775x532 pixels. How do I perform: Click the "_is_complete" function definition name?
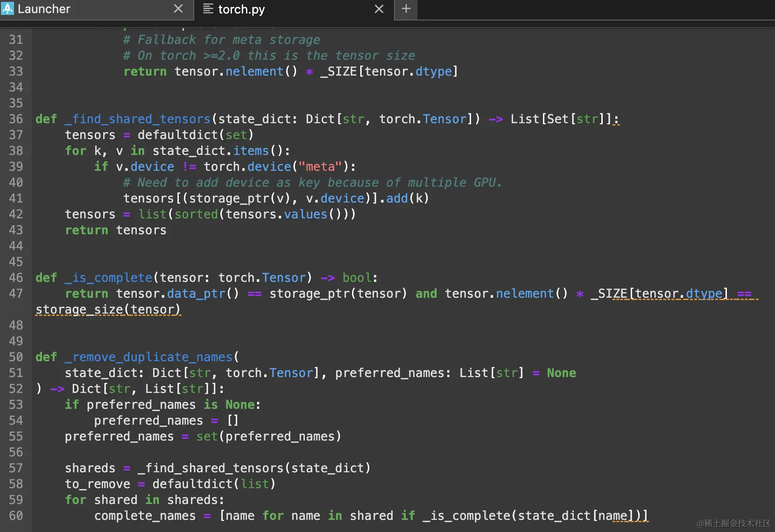109,278
